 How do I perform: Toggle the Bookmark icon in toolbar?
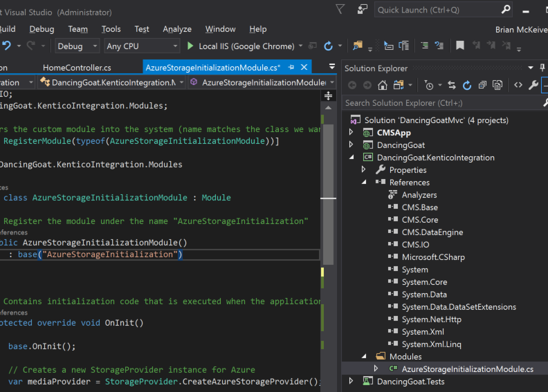point(460,46)
